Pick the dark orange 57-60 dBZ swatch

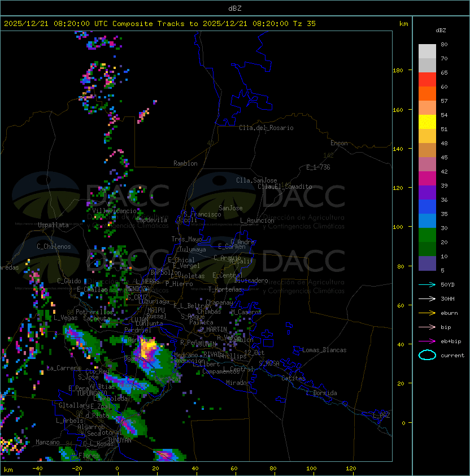pos(427,94)
